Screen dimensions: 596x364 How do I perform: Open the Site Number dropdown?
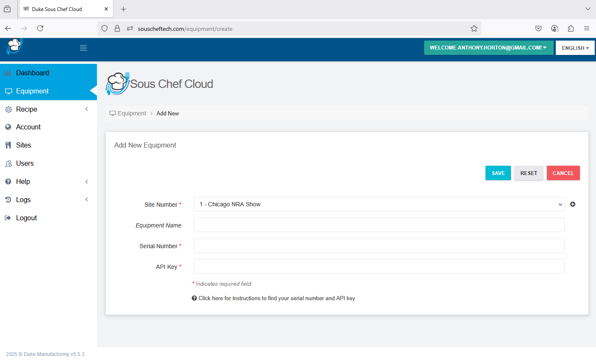tap(379, 204)
